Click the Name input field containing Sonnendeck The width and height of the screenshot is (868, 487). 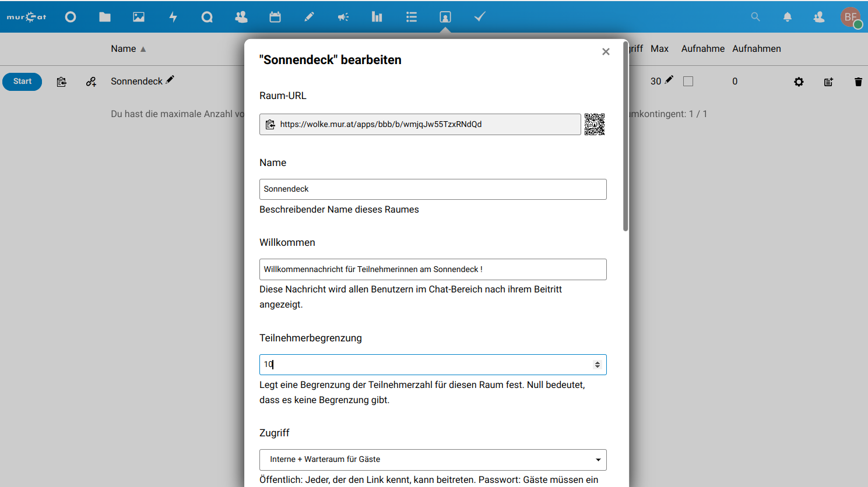click(x=433, y=189)
